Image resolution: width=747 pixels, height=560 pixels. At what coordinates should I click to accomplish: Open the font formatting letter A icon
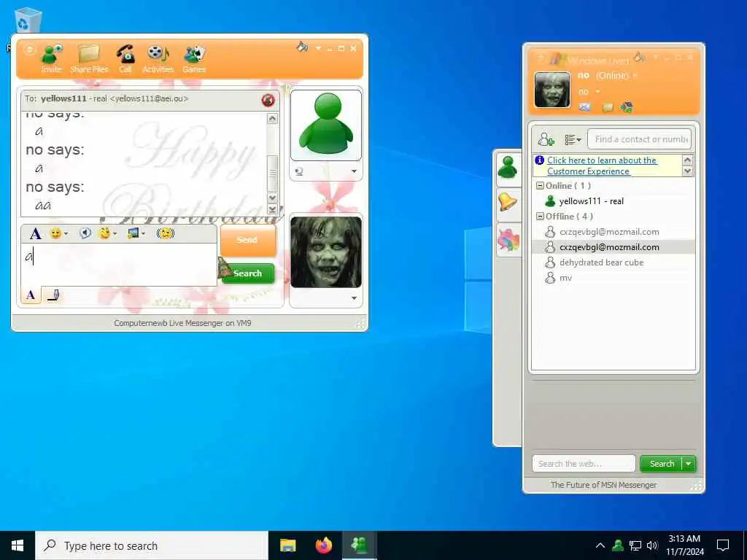click(x=35, y=234)
